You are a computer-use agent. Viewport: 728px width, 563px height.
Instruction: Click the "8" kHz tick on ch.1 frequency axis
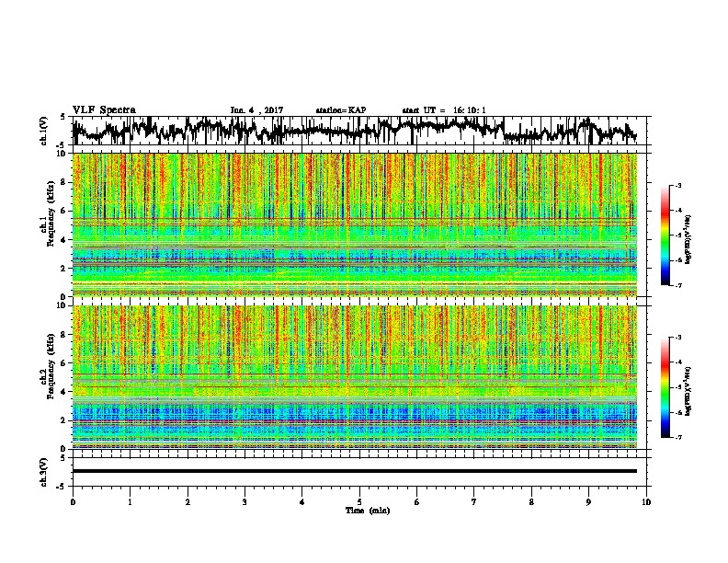tap(64, 182)
